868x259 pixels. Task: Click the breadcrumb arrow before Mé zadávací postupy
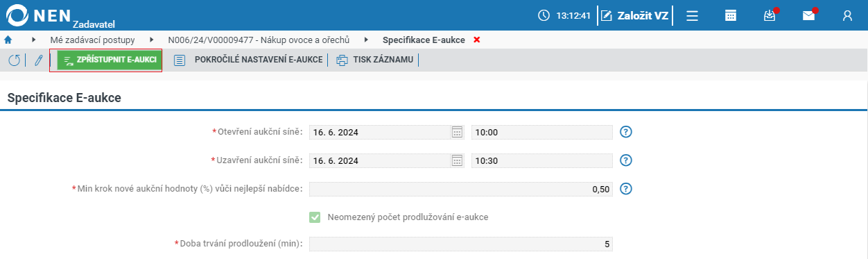(x=33, y=40)
